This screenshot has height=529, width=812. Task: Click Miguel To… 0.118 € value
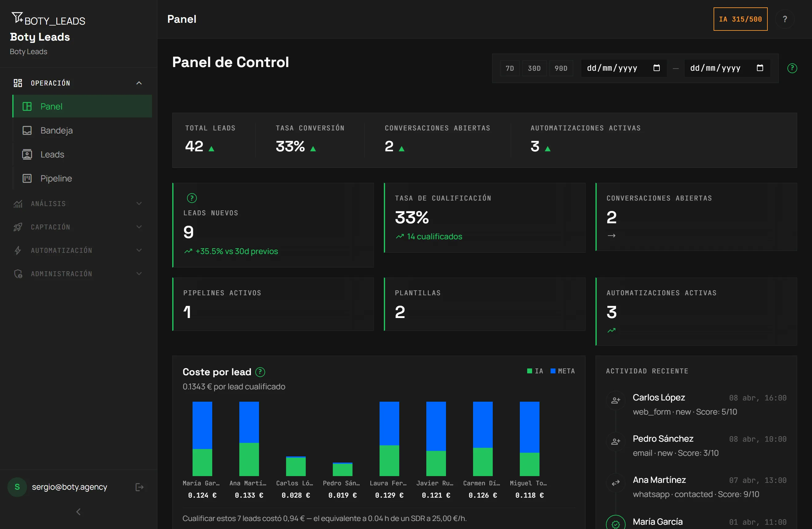(x=530, y=495)
